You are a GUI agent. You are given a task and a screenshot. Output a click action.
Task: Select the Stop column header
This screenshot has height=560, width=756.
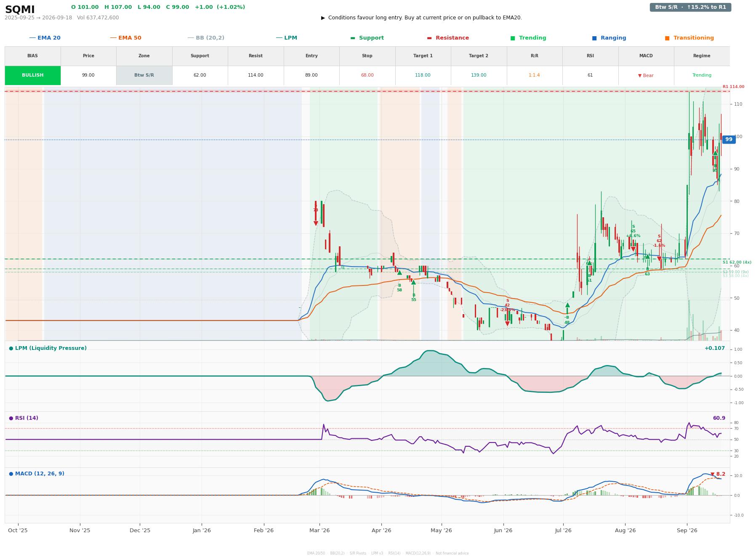367,56
